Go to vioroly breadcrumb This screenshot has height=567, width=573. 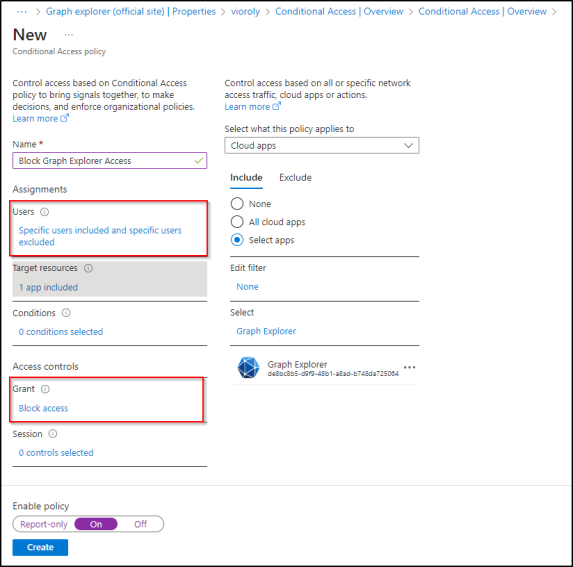pos(245,12)
